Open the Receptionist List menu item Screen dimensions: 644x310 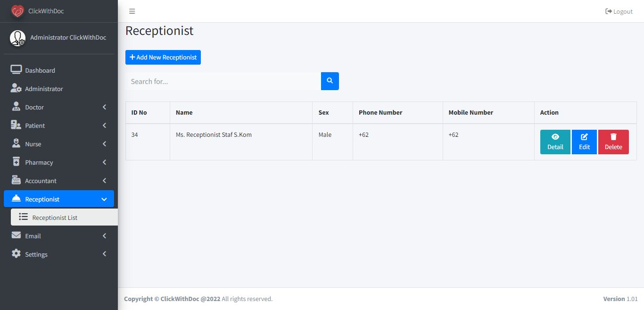[x=55, y=218]
